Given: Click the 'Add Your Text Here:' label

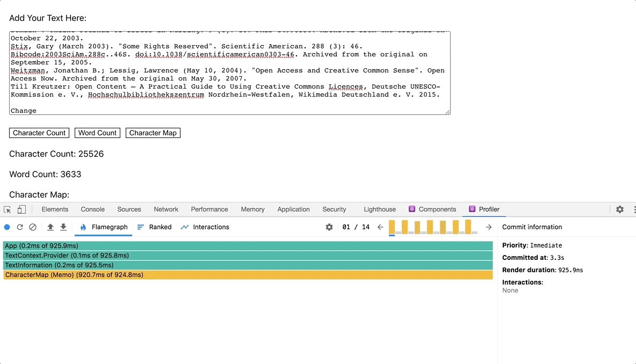Looking at the screenshot, I should pos(48,18).
